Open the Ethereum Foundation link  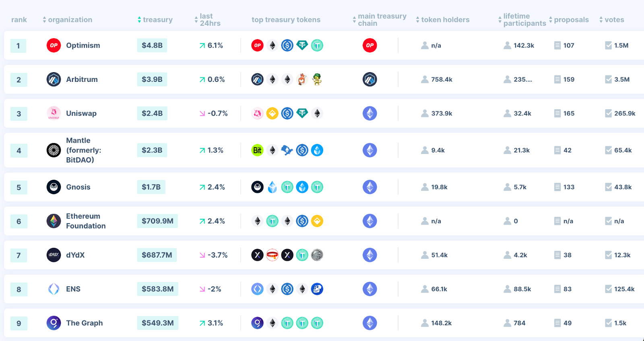pyautogui.click(x=86, y=221)
